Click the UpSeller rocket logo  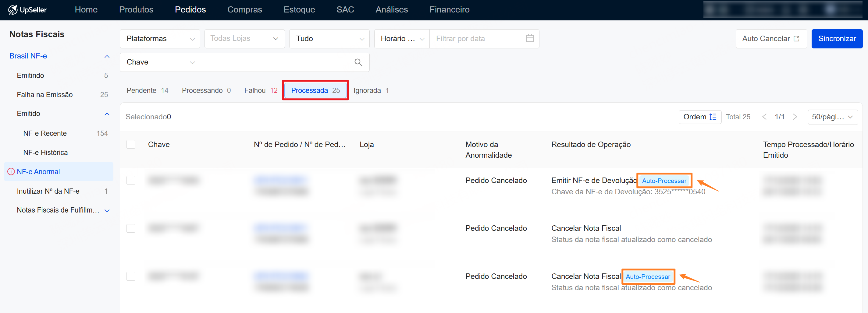tap(13, 10)
